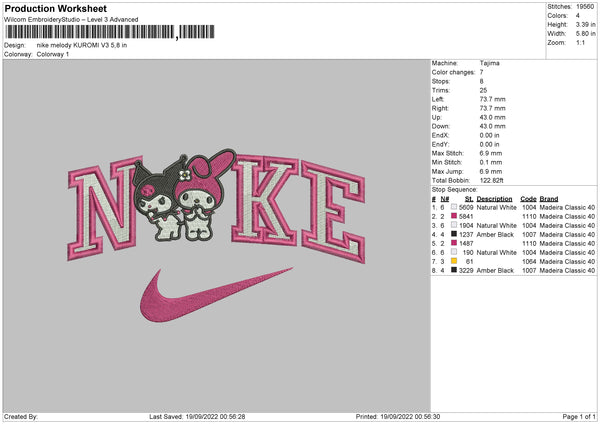Click the 'Page 1 of 1' footer text
This screenshot has width=600, height=424.
pyautogui.click(x=579, y=416)
